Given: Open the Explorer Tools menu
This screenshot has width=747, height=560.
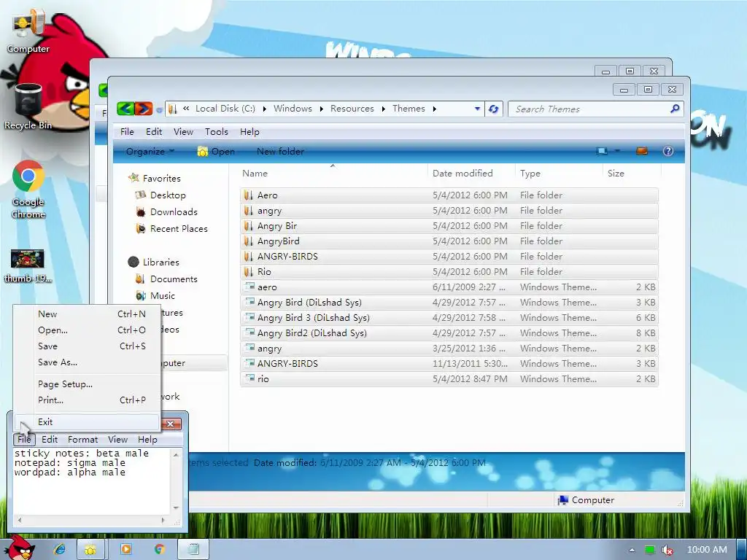Looking at the screenshot, I should coord(216,132).
